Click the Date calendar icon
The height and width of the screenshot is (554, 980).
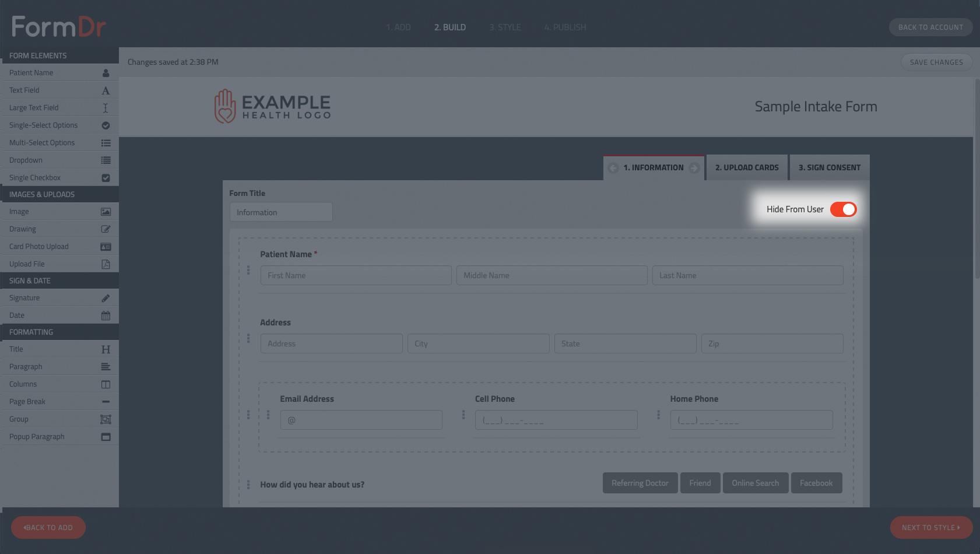(106, 315)
